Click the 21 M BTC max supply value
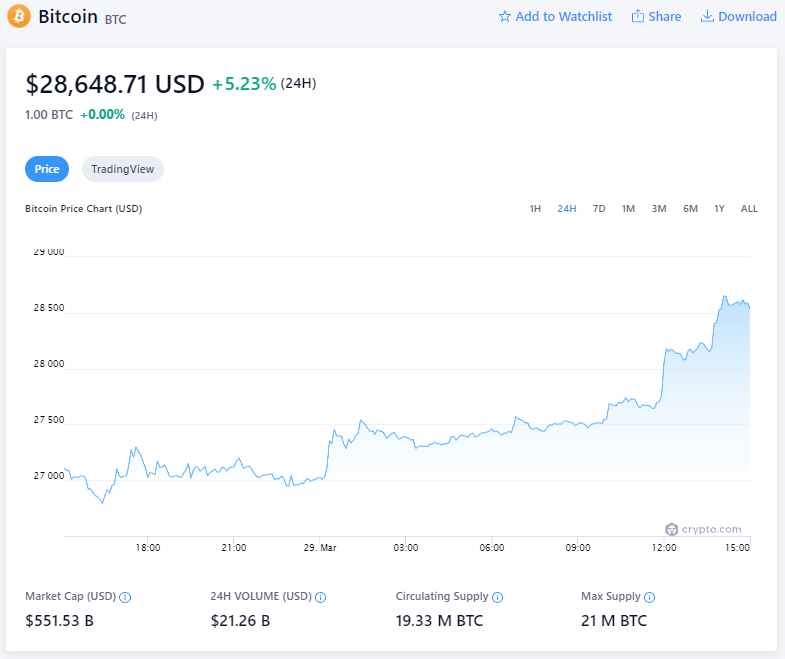Image resolution: width=785 pixels, height=659 pixels. pos(614,621)
